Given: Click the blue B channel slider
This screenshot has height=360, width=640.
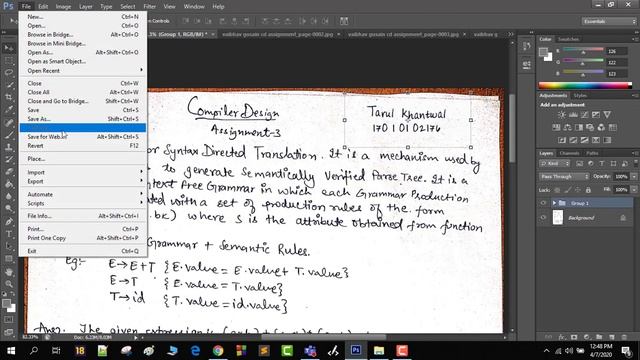Looking at the screenshot, I should point(583,73).
